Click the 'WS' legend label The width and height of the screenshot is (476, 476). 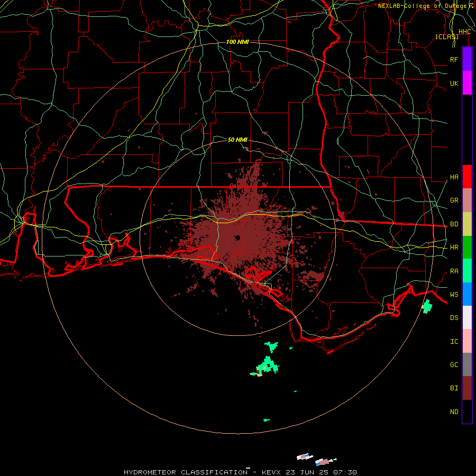pos(454,295)
